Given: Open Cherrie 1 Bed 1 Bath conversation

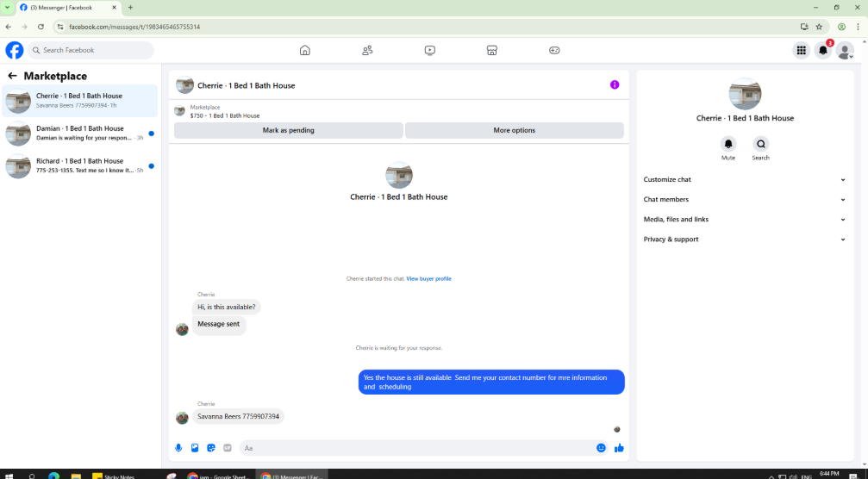Looking at the screenshot, I should tap(79, 101).
